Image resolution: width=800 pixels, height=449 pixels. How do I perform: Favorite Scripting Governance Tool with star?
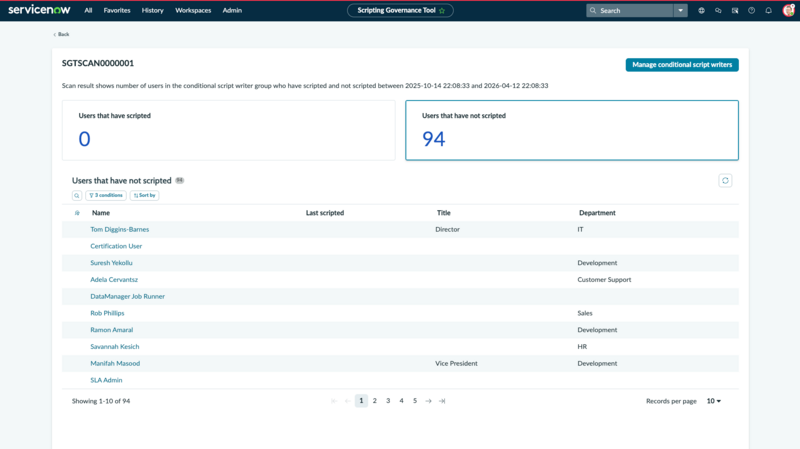click(x=442, y=10)
